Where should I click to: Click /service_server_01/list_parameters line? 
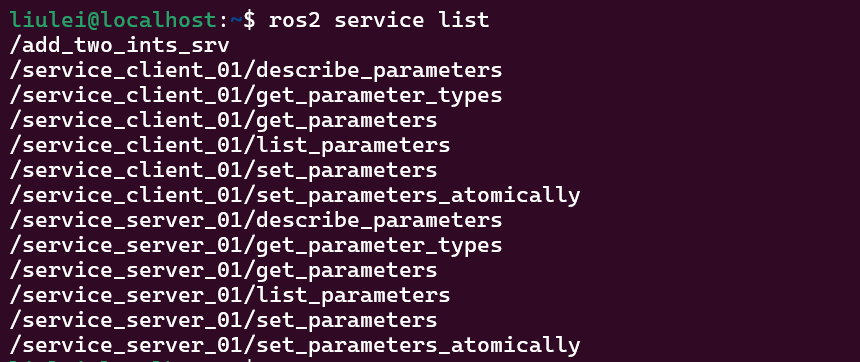[230, 295]
